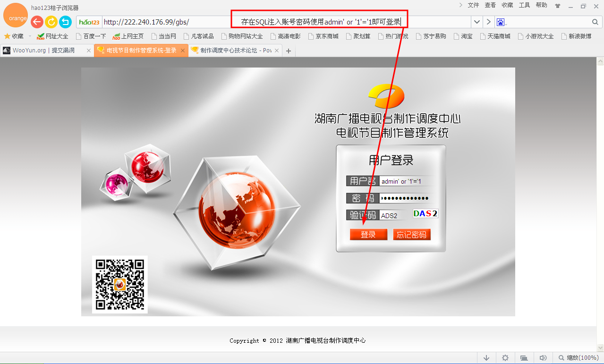Open the 聚划算 bookmark

[358, 36]
